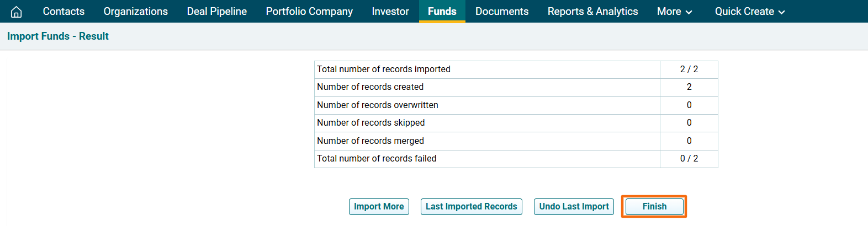Click the active Funds tab
The height and width of the screenshot is (226, 868).
point(442,12)
